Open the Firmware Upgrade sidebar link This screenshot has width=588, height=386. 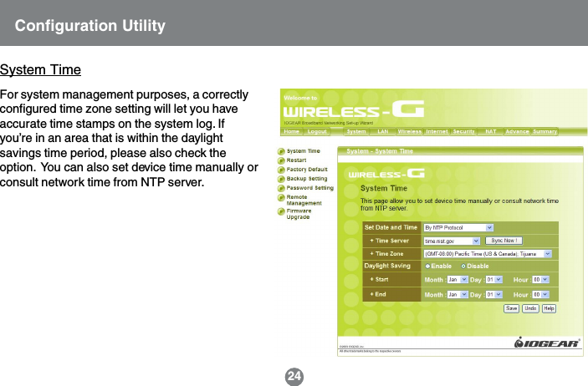(299, 214)
